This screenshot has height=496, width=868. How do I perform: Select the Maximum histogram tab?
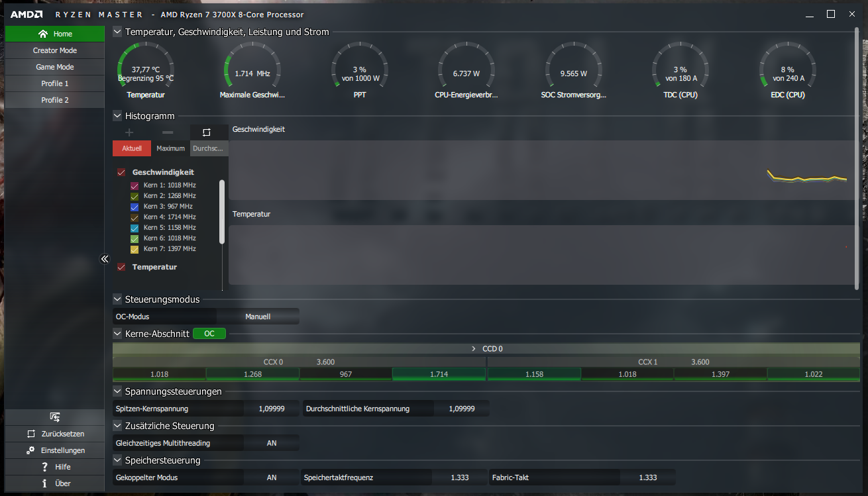click(170, 148)
